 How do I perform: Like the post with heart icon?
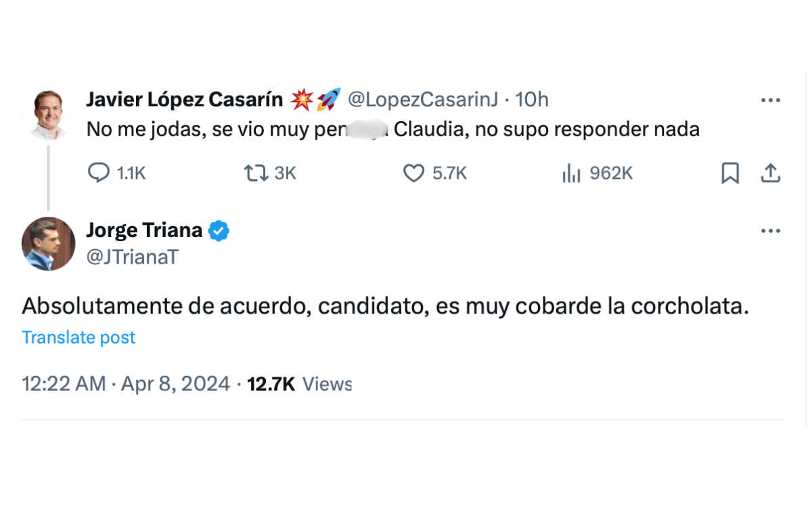point(413,173)
